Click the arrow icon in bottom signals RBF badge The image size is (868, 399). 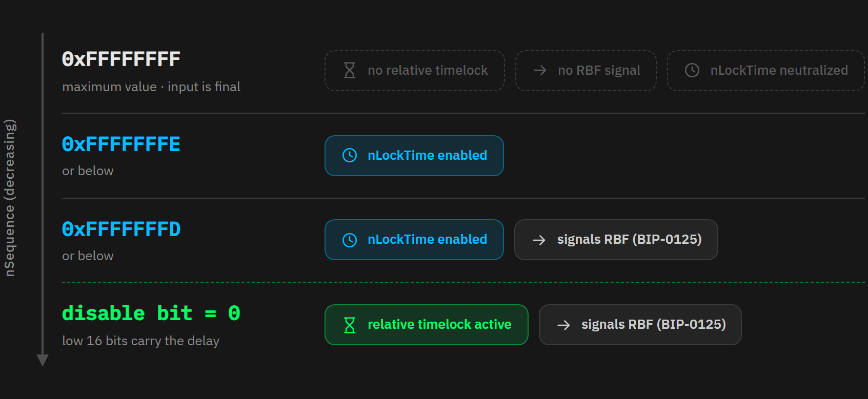[563, 325]
